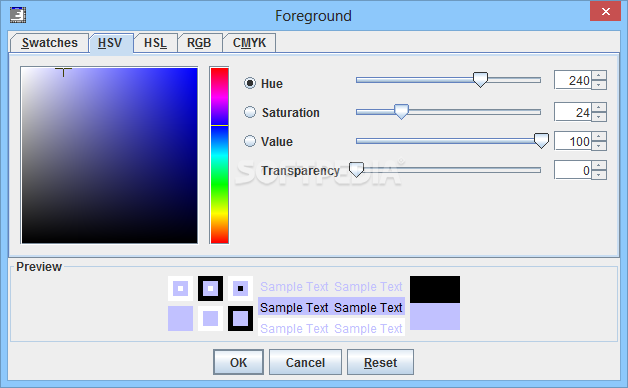Click the Hue slider thumb

click(x=480, y=80)
